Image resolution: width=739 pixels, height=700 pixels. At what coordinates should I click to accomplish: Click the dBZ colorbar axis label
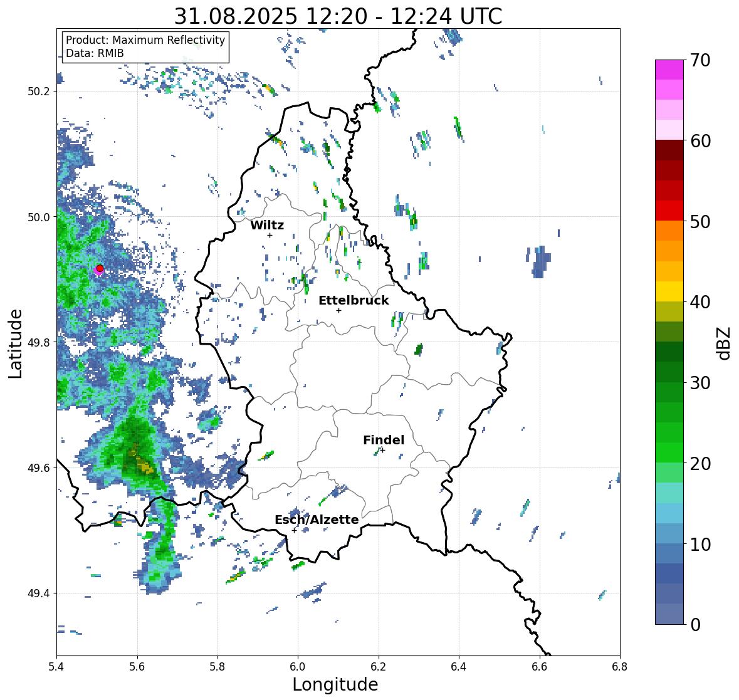725,343
